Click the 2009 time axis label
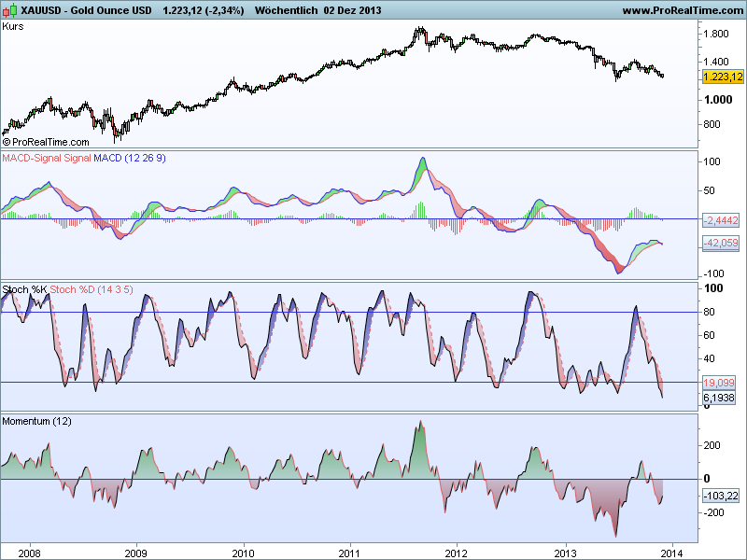The image size is (747, 560). coord(135,553)
